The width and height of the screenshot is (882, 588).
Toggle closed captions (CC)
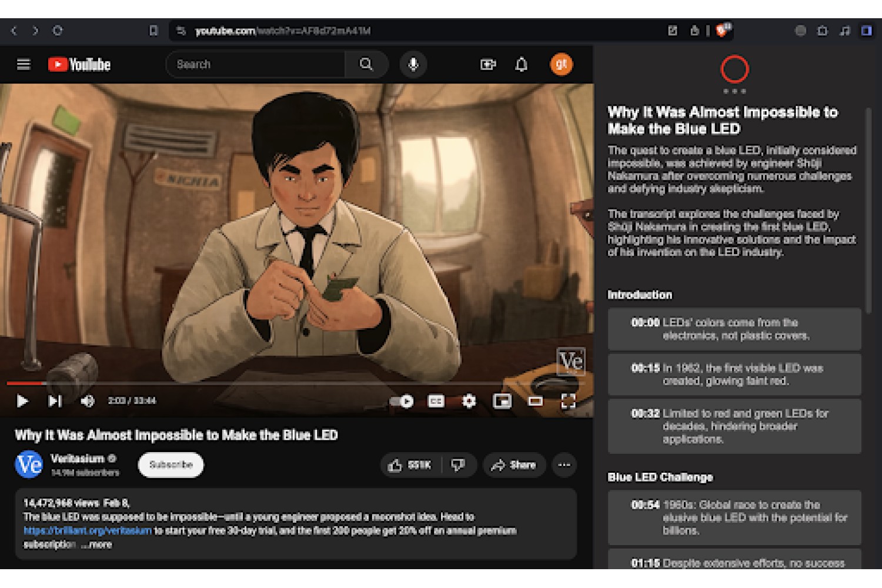tap(436, 401)
